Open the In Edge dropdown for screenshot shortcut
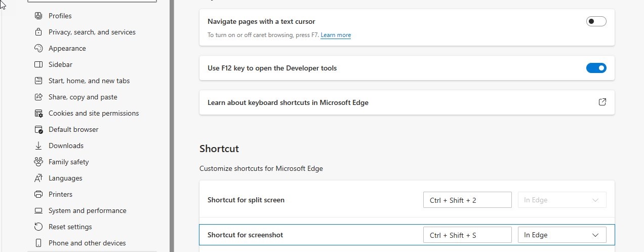644x252 pixels. pos(562,235)
